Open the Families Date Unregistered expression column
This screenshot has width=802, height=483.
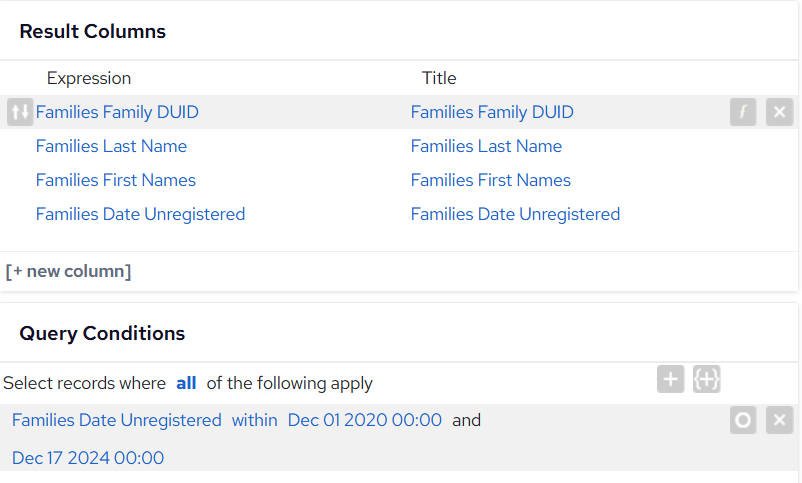(141, 214)
